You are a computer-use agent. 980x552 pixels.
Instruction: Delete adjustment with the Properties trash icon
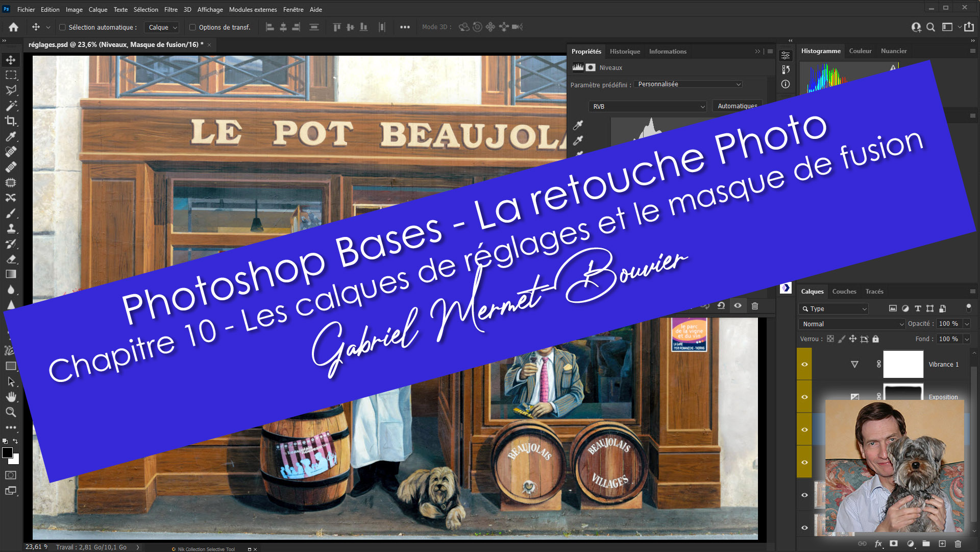click(x=755, y=306)
